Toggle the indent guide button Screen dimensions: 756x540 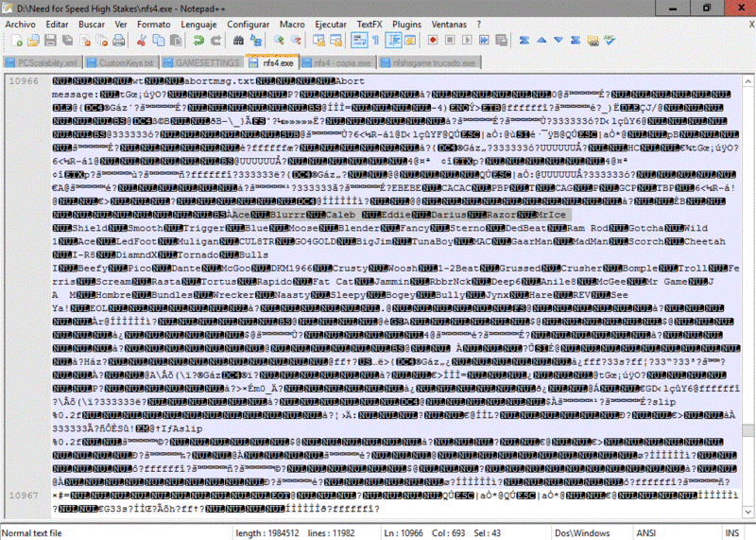click(x=393, y=41)
